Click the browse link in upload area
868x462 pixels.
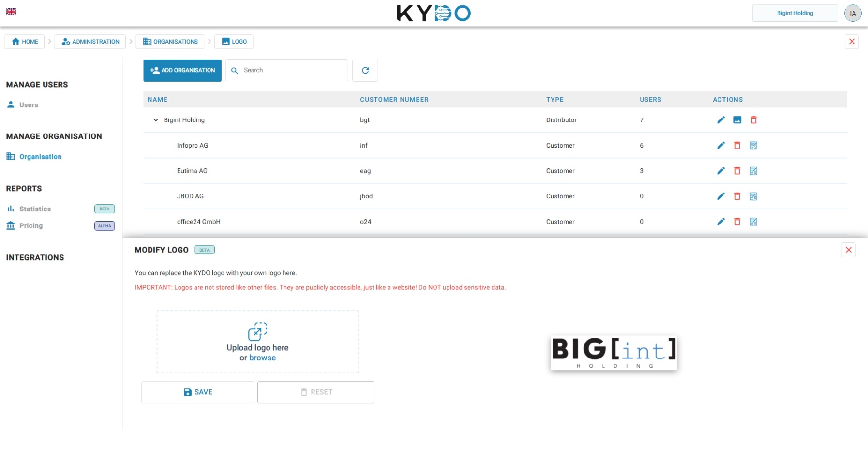pyautogui.click(x=262, y=358)
